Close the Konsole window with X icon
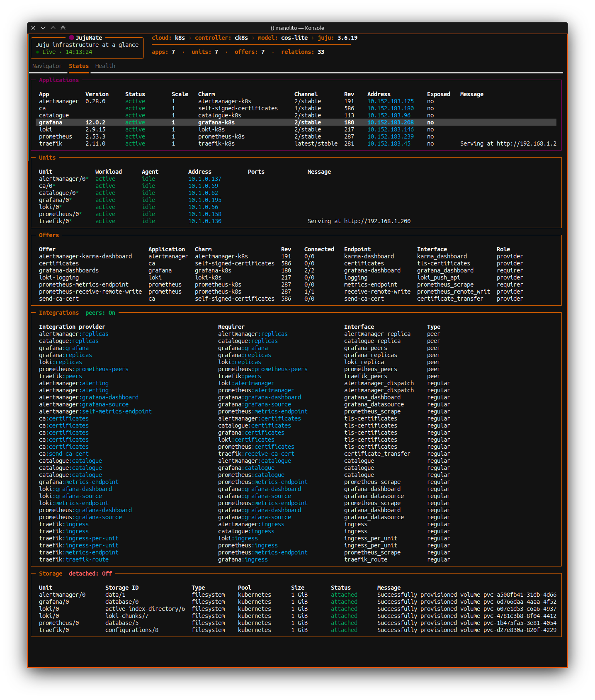 pos(33,28)
